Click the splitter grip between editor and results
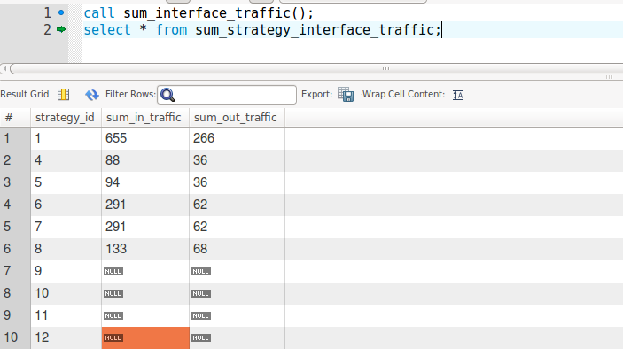The height and width of the screenshot is (364, 623). point(609,77)
